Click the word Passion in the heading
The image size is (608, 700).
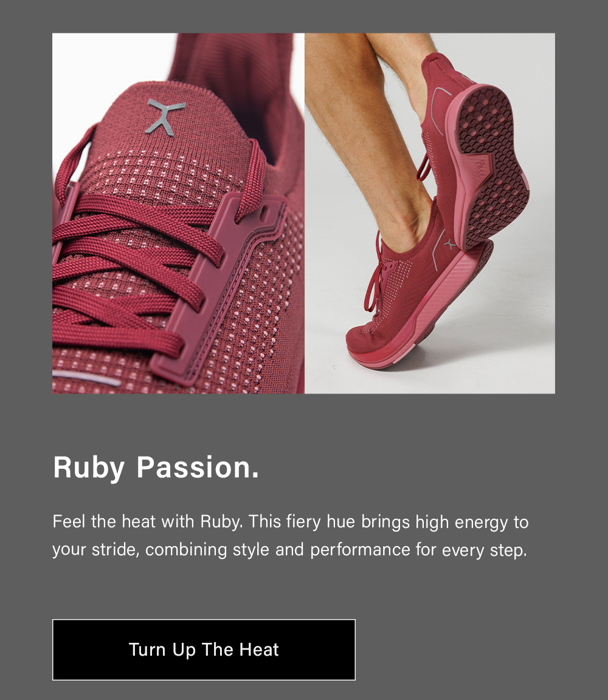(198, 468)
